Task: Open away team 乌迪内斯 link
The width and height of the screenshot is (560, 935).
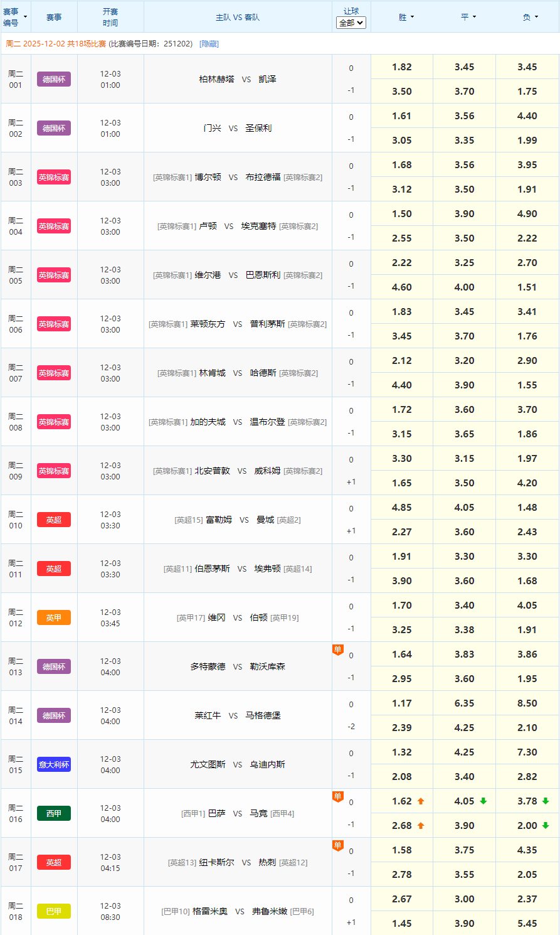Action: point(267,764)
